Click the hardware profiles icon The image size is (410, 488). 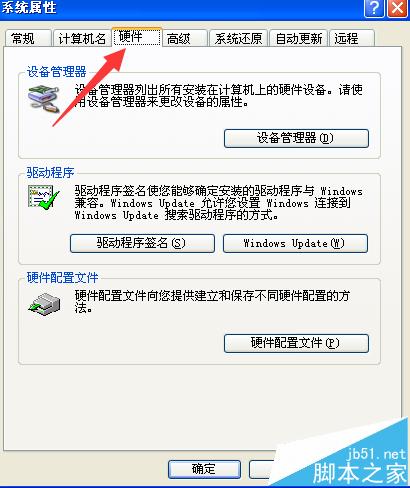click(x=44, y=304)
